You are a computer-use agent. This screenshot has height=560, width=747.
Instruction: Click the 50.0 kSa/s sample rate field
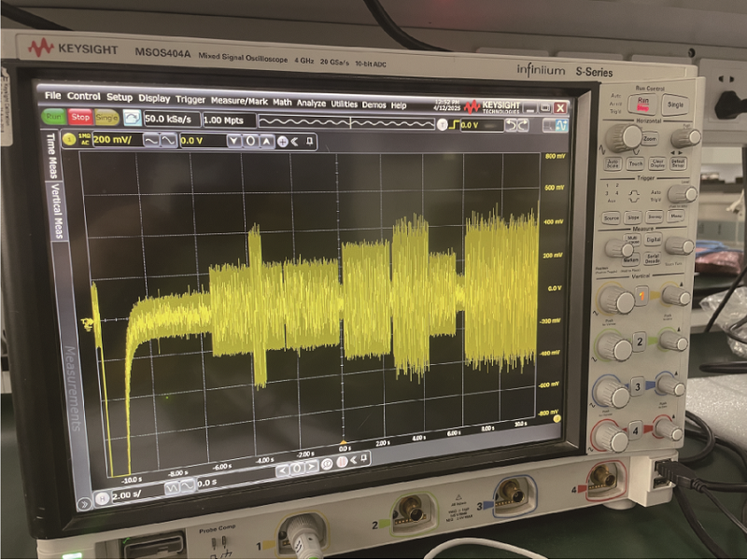point(170,119)
